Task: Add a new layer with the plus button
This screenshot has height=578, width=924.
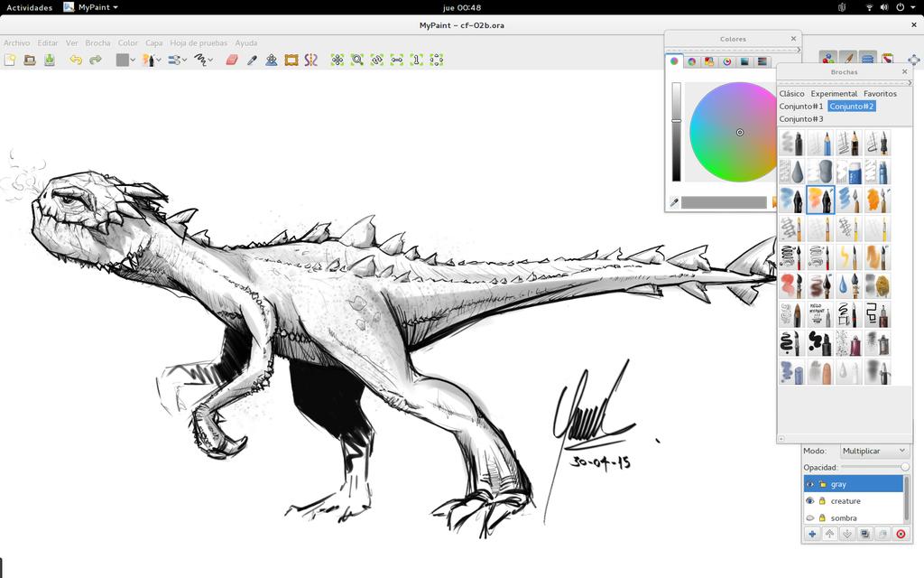Action: (x=809, y=534)
